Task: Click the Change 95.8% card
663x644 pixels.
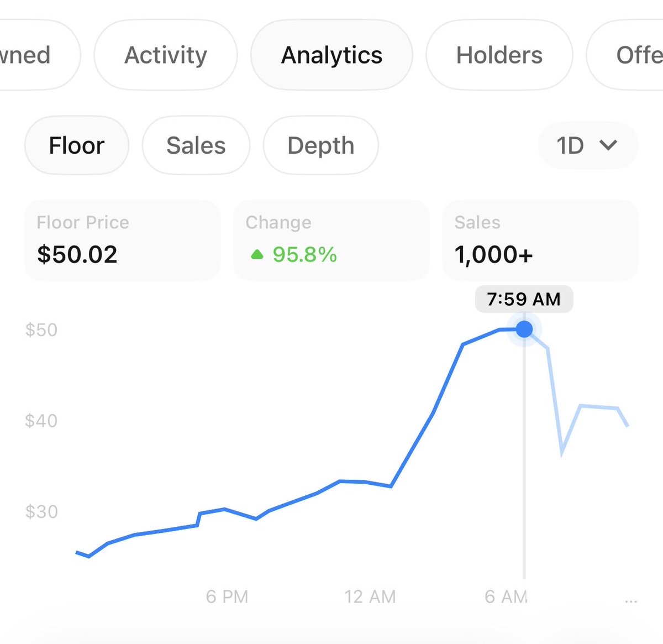Action: [331, 240]
